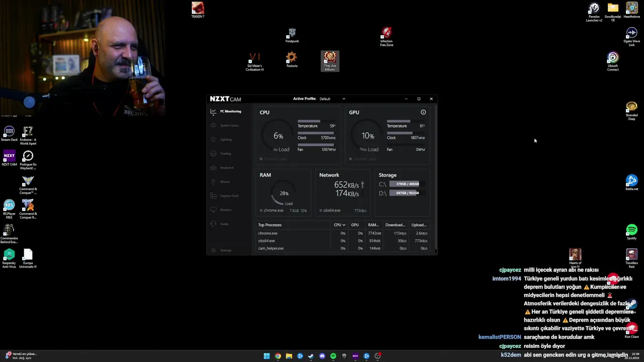Open the Audio section headset icon
Viewport: 644px width, 362px height.
pos(213,224)
